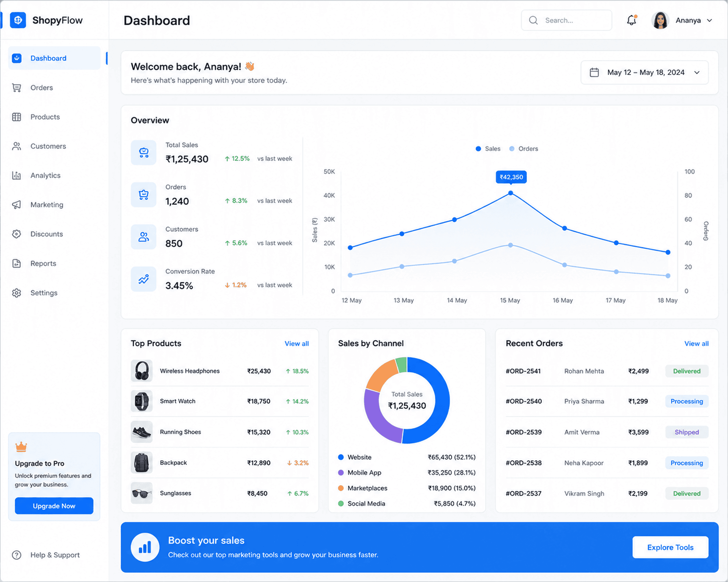Click the Discounts badge icon in sidebar

[x=17, y=234]
